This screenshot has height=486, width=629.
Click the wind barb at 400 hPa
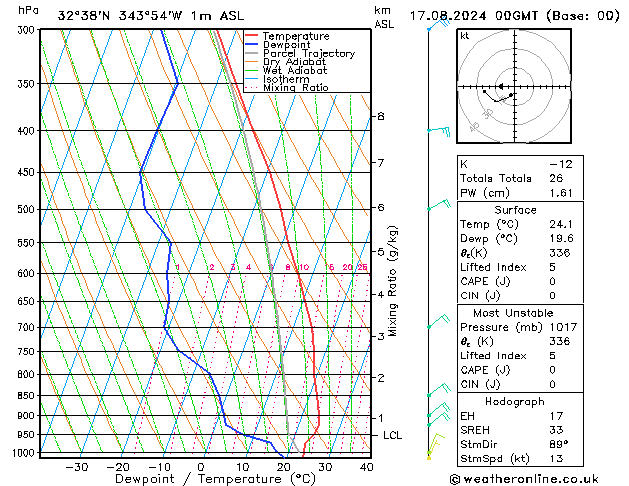coord(438,130)
